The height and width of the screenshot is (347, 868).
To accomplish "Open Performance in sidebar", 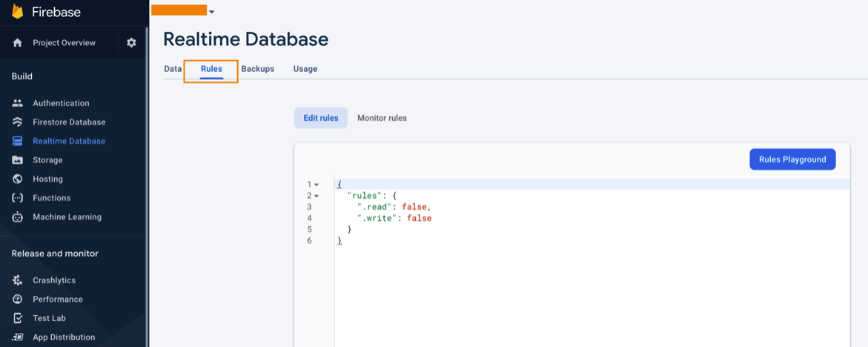I will click(58, 299).
